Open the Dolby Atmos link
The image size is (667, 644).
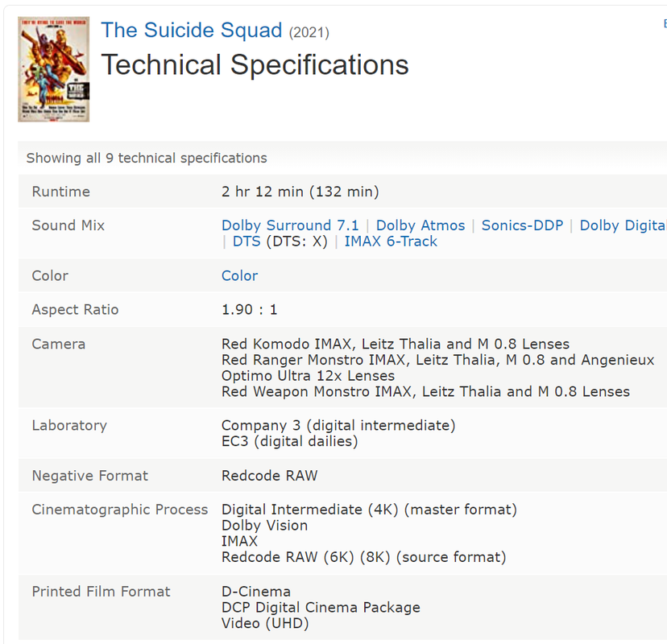[x=420, y=225]
